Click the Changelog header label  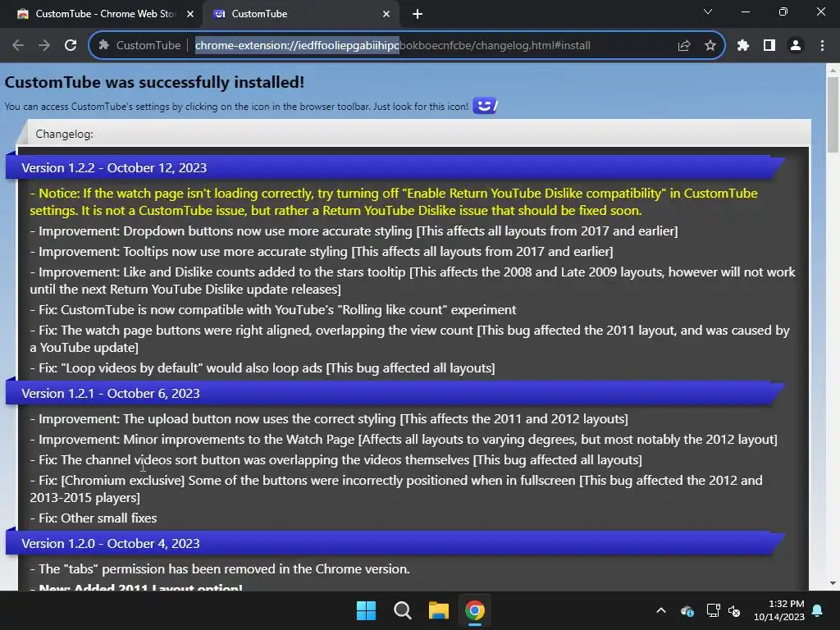click(64, 134)
